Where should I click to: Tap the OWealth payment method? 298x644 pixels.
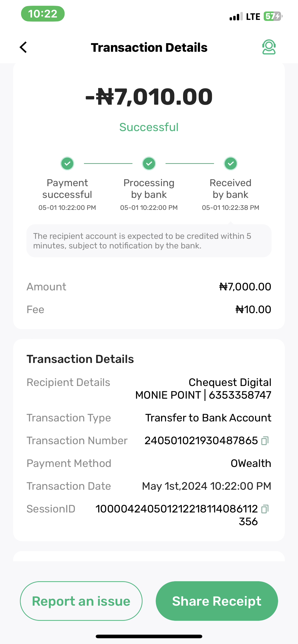click(x=251, y=464)
